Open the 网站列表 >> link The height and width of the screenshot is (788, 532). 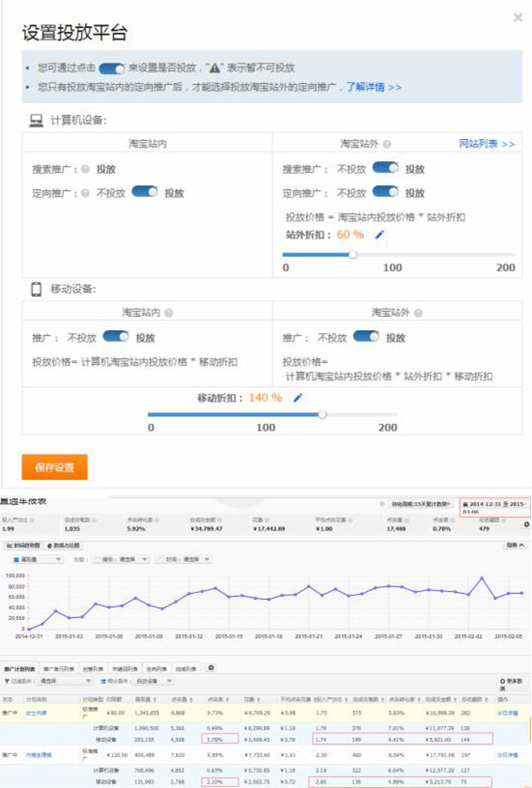pyautogui.click(x=487, y=144)
